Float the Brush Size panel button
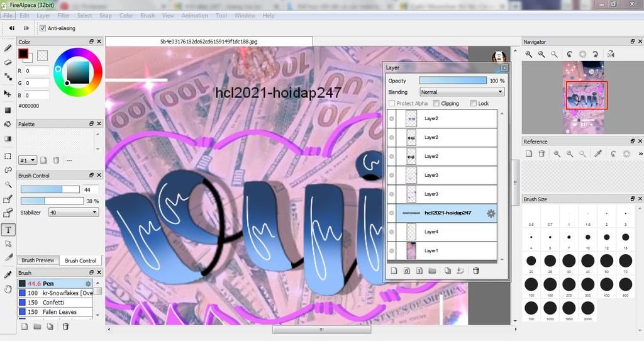Screen dimensions: 644x341 (x=633, y=199)
